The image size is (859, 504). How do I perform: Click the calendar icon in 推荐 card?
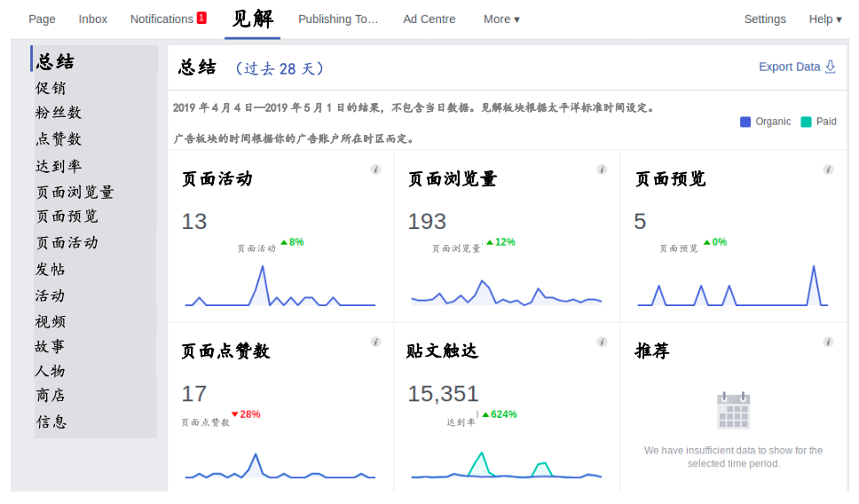point(734,410)
